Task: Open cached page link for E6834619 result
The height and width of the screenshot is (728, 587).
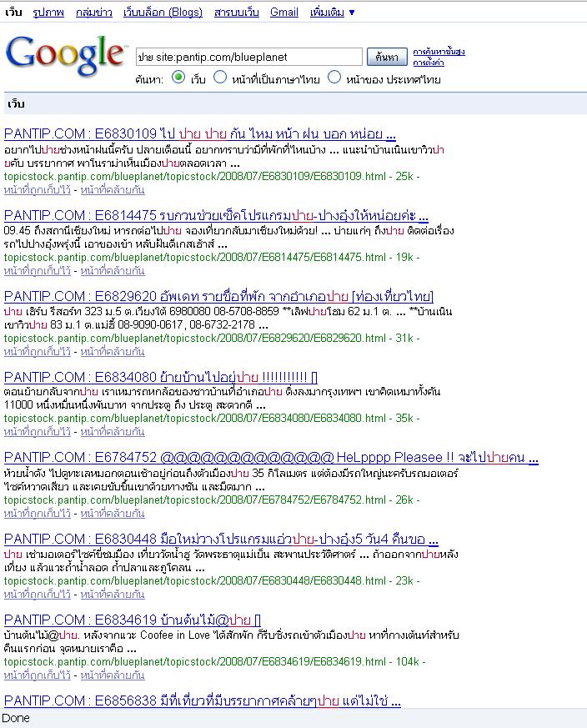Action: [38, 675]
